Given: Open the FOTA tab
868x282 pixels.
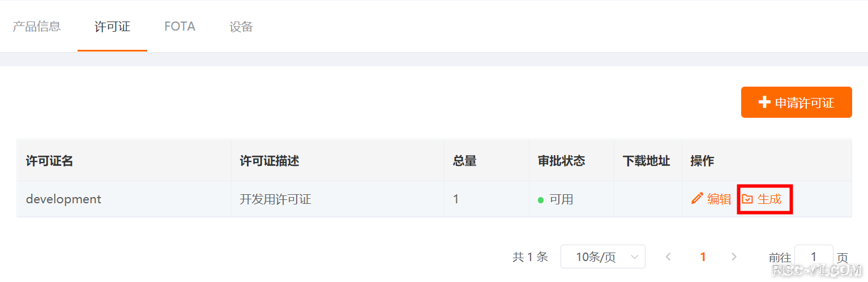Looking at the screenshot, I should pyautogui.click(x=179, y=26).
